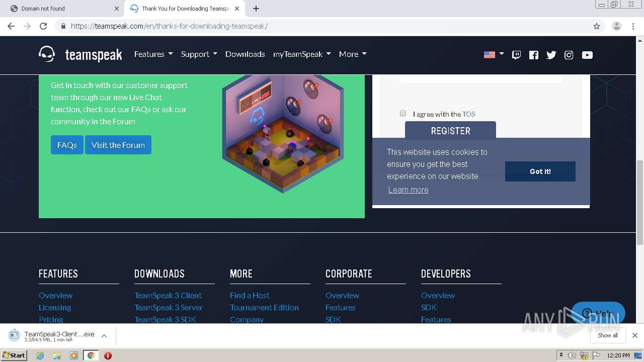Go back to previous page
The image size is (644, 362).
point(11,26)
